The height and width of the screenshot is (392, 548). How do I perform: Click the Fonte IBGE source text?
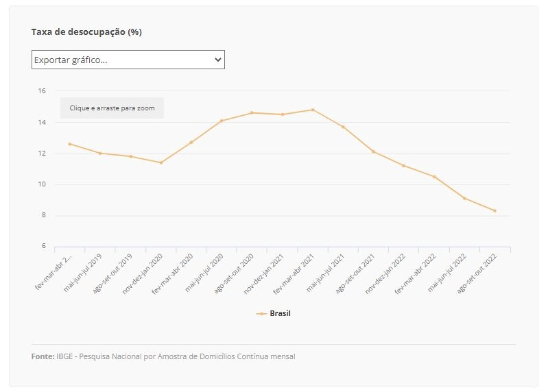point(163,356)
